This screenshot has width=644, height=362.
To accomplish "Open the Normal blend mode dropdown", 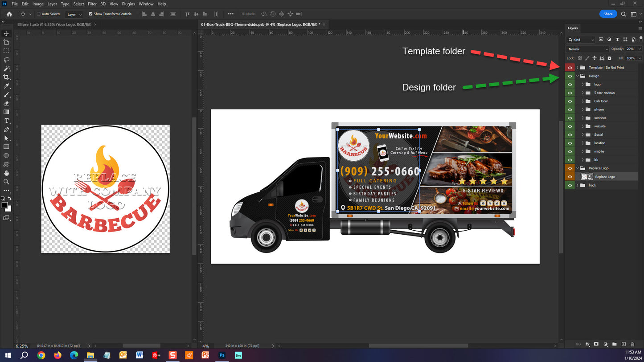I will point(587,49).
